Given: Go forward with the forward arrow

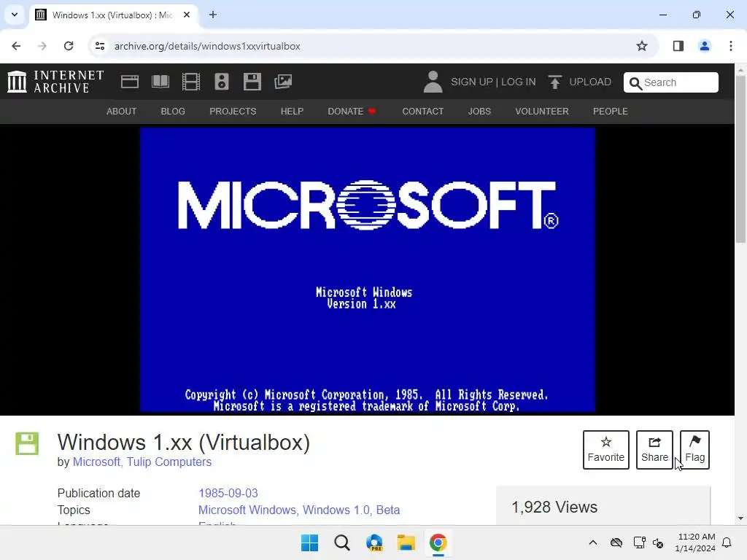Looking at the screenshot, I should 42,46.
